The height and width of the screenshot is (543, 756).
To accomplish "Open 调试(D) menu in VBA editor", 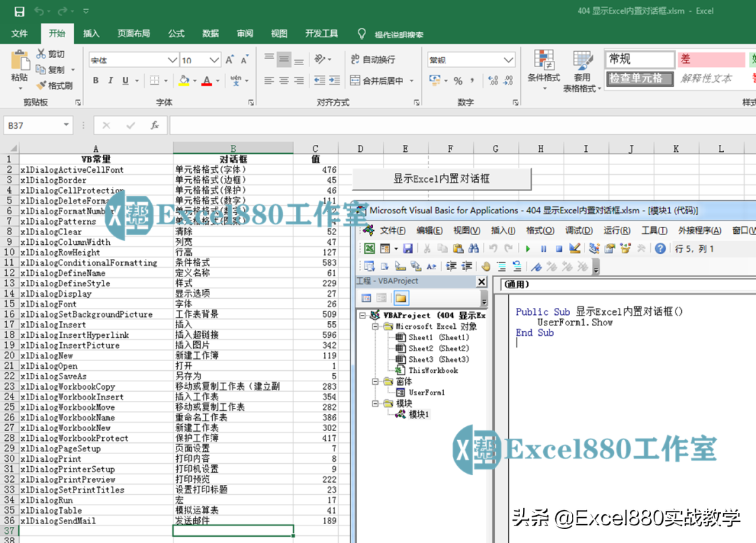I will click(579, 230).
